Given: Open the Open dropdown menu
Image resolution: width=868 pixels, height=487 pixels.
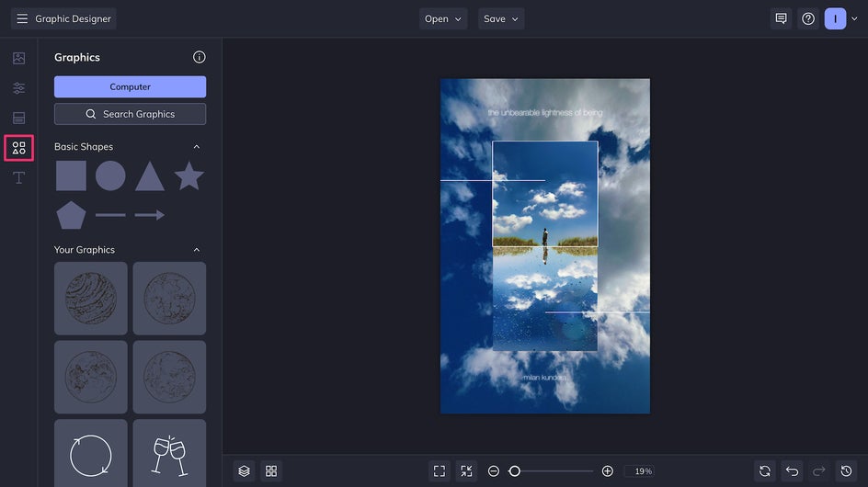Looking at the screenshot, I should click(443, 18).
